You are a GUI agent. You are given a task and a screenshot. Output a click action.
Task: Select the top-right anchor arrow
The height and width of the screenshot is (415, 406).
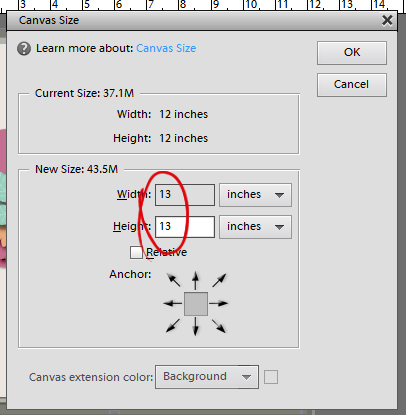coord(219,280)
